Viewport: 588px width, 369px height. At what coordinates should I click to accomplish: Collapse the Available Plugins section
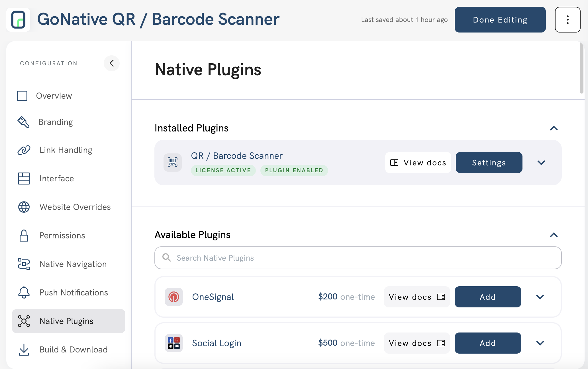pyautogui.click(x=554, y=235)
